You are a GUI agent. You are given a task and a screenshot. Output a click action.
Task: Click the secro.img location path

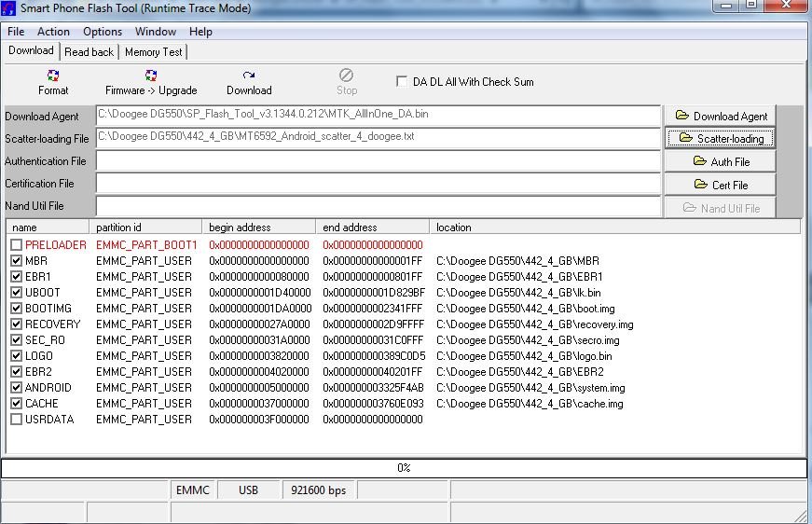(528, 340)
